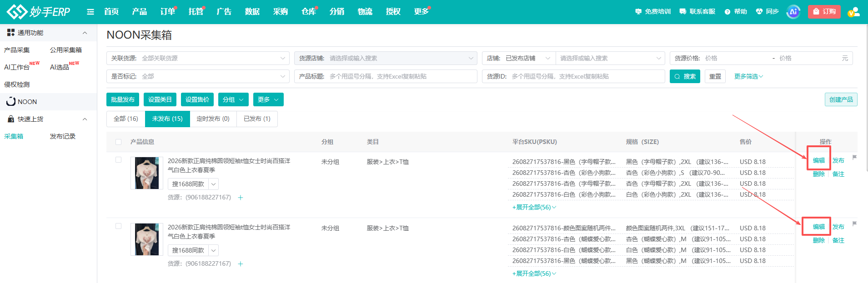Focus the 产品标题 input field
The width and height of the screenshot is (868, 283).
click(x=386, y=76)
